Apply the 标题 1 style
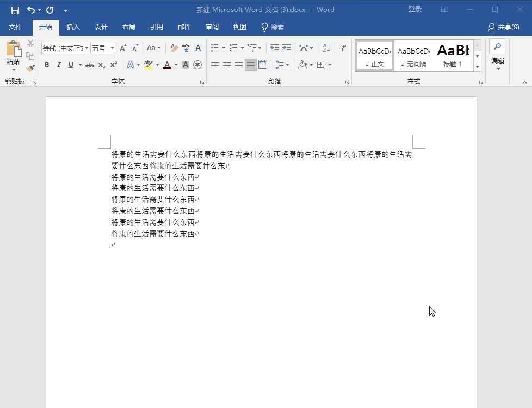 coord(453,55)
